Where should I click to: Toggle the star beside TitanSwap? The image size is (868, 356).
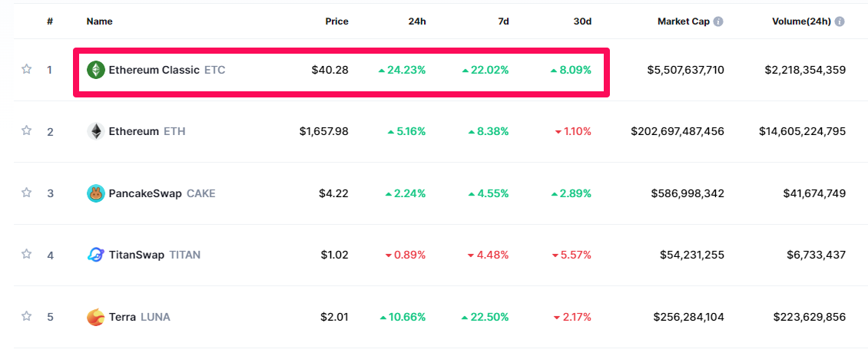(27, 254)
